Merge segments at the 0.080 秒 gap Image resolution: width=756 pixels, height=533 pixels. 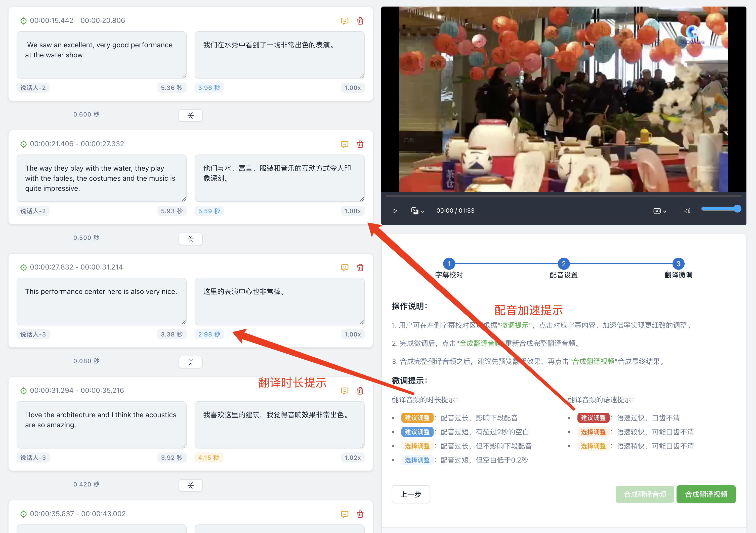coord(190,362)
